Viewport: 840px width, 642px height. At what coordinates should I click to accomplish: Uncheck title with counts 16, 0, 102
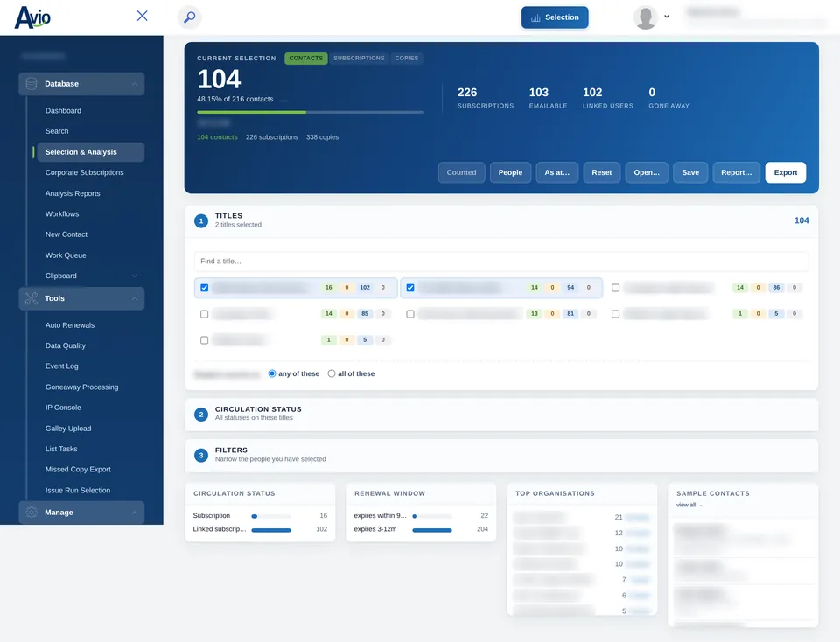point(204,288)
